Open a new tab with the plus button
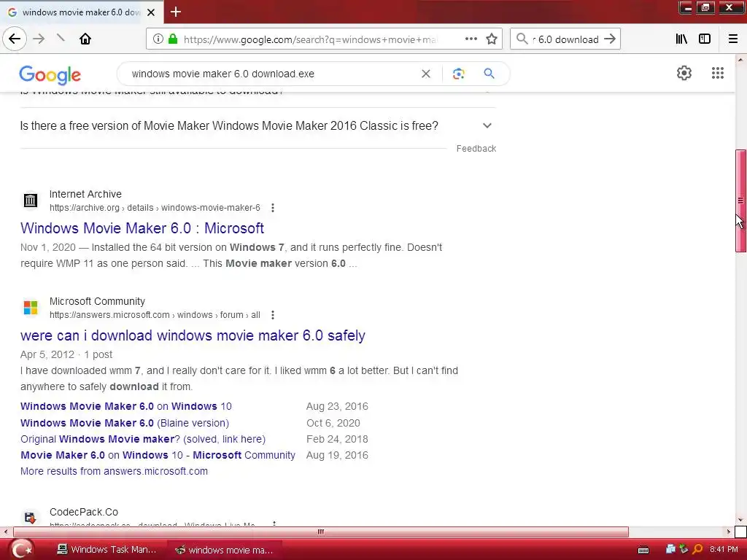 (176, 12)
